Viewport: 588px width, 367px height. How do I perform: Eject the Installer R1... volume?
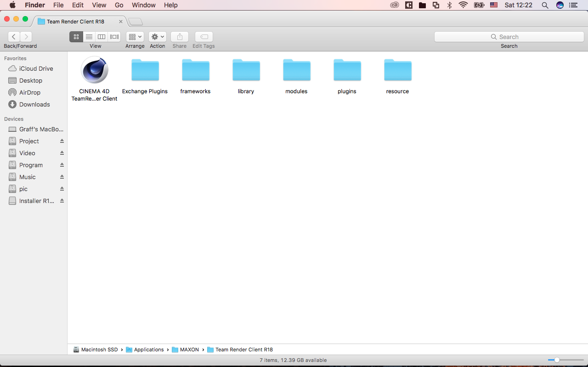(62, 201)
